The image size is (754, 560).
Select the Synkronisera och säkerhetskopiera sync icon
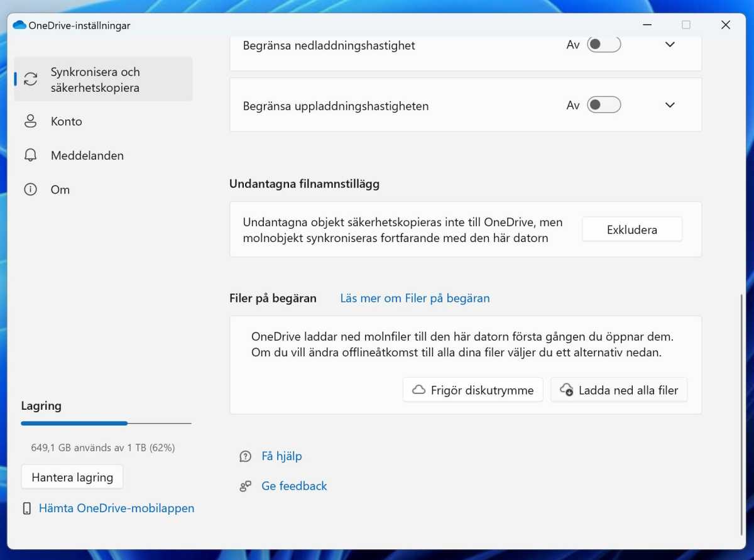point(30,79)
